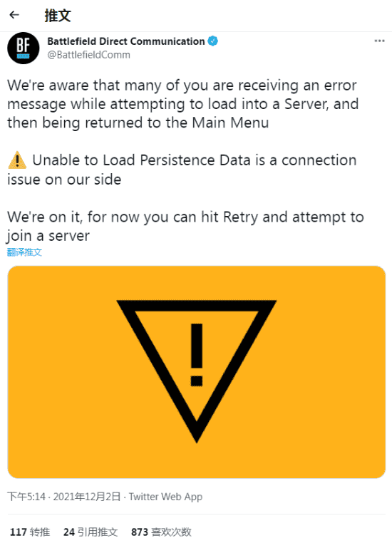
Task: Open the @BattlefieldComm handle link
Action: coord(88,55)
